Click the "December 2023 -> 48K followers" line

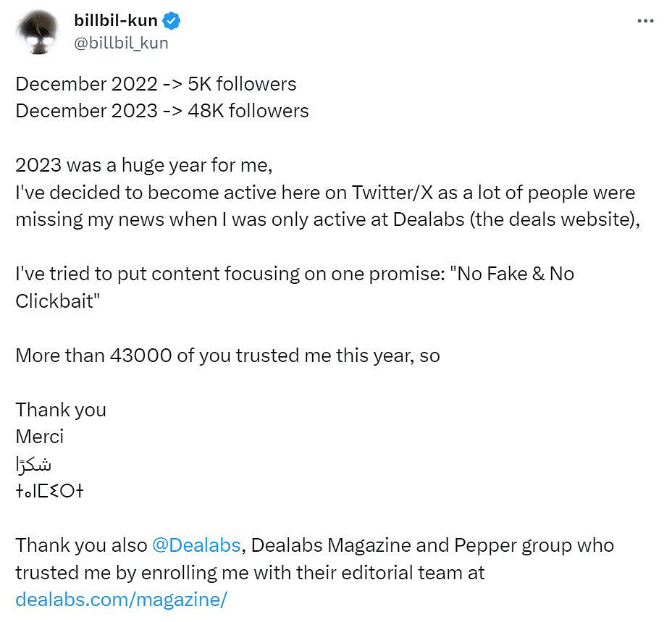click(x=161, y=111)
